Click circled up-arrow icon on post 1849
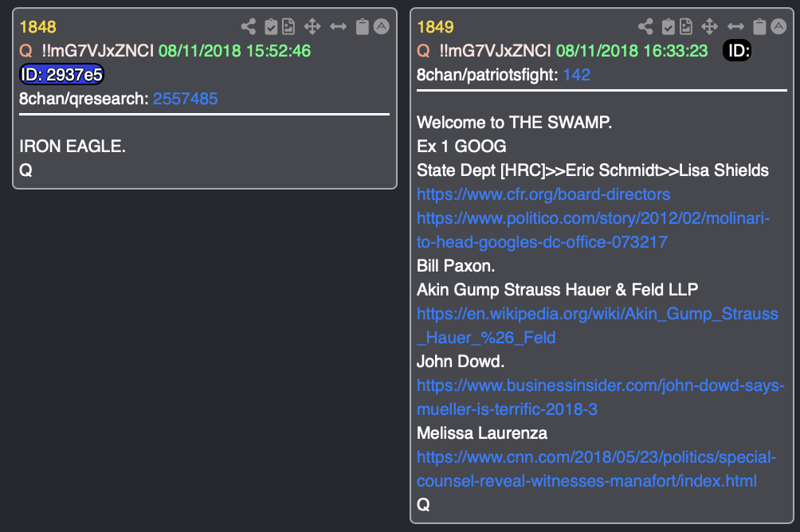Image resolution: width=800 pixels, height=532 pixels. coord(778,26)
